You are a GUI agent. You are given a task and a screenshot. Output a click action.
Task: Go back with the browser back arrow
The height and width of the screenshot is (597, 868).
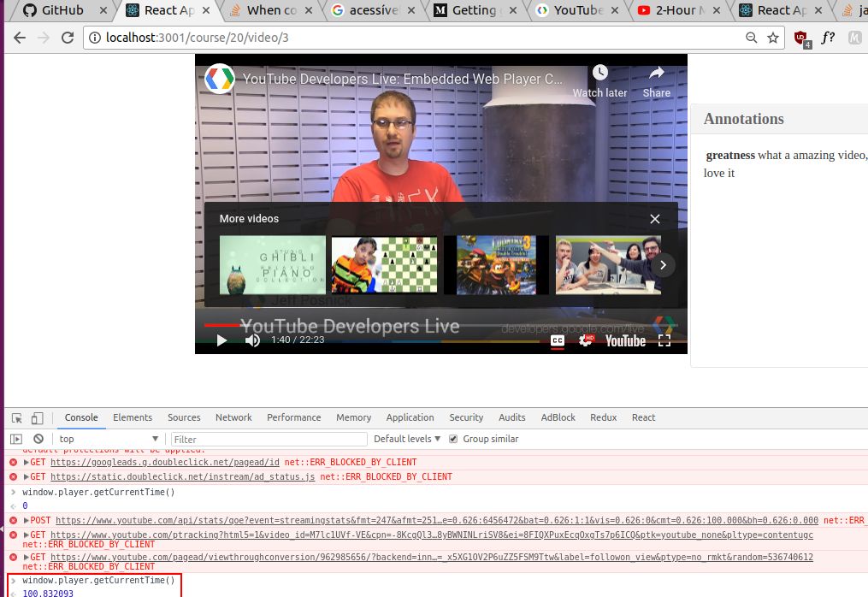point(20,38)
